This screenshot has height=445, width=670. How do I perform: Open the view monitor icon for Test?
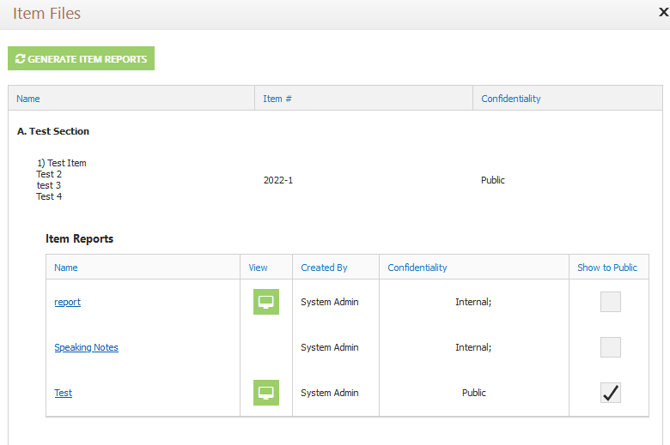pyautogui.click(x=266, y=393)
